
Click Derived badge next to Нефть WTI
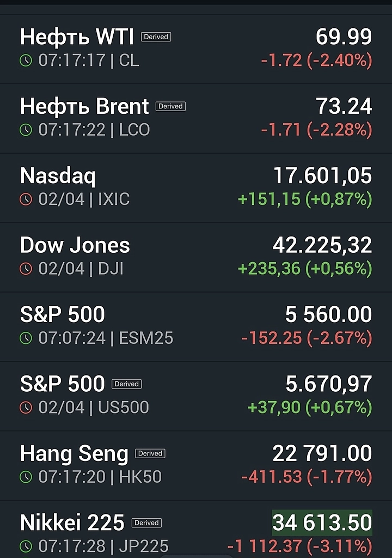(x=156, y=37)
